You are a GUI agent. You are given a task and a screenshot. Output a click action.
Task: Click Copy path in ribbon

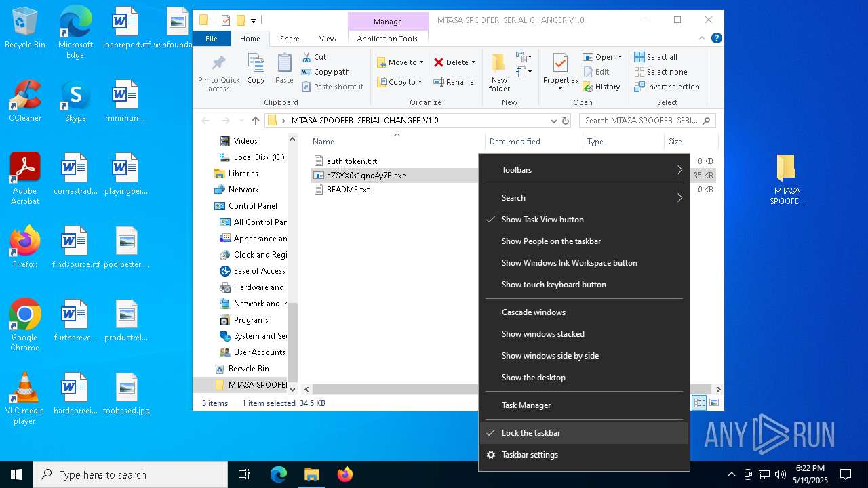[325, 72]
